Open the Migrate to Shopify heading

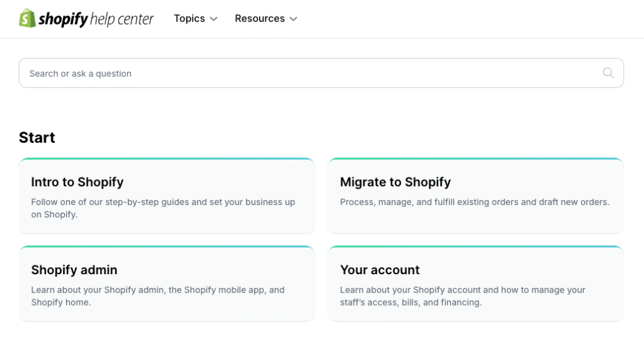[x=395, y=182]
